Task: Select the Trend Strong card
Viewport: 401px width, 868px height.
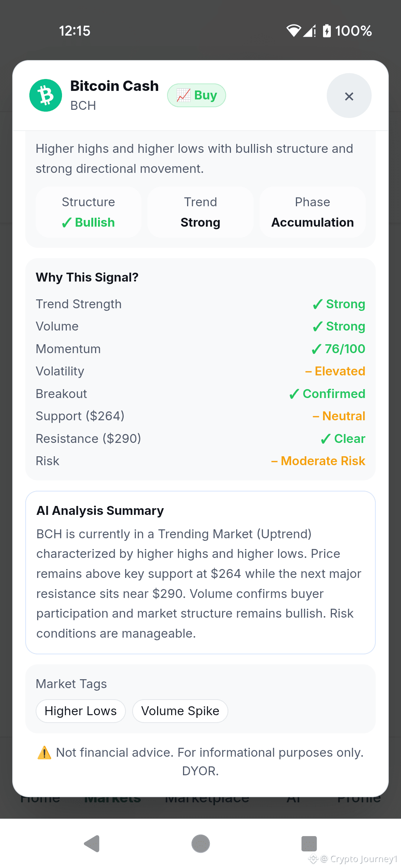Action: [x=200, y=212]
